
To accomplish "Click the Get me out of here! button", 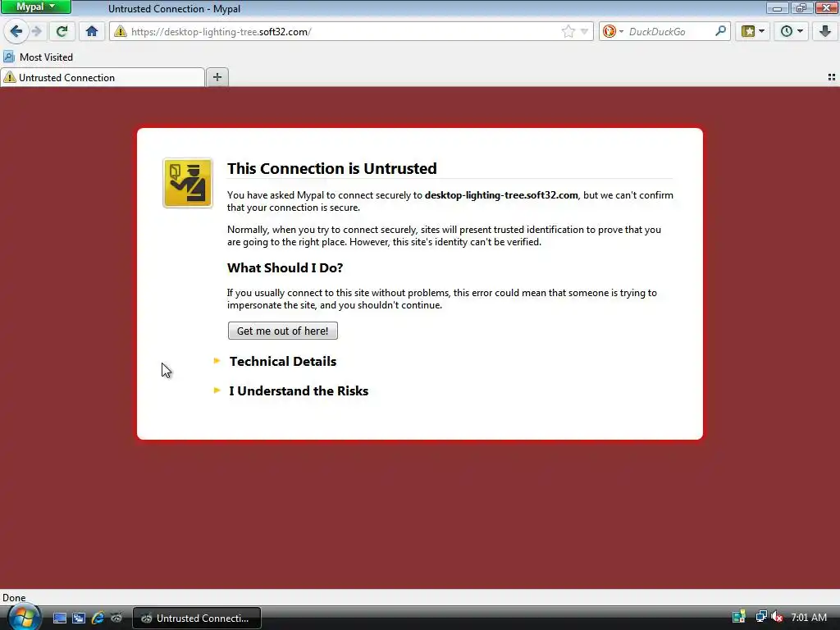I will [x=283, y=331].
